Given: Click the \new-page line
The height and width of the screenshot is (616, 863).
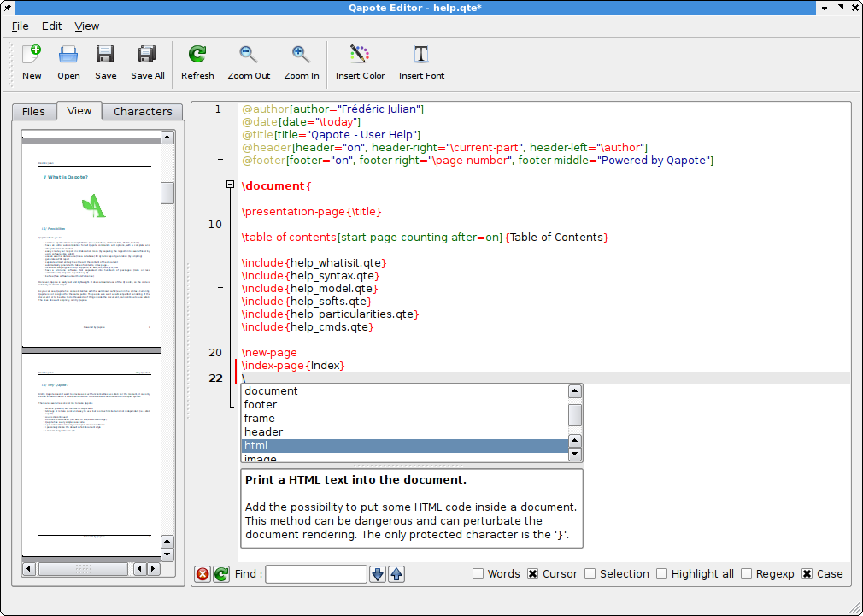Looking at the screenshot, I should 269,353.
